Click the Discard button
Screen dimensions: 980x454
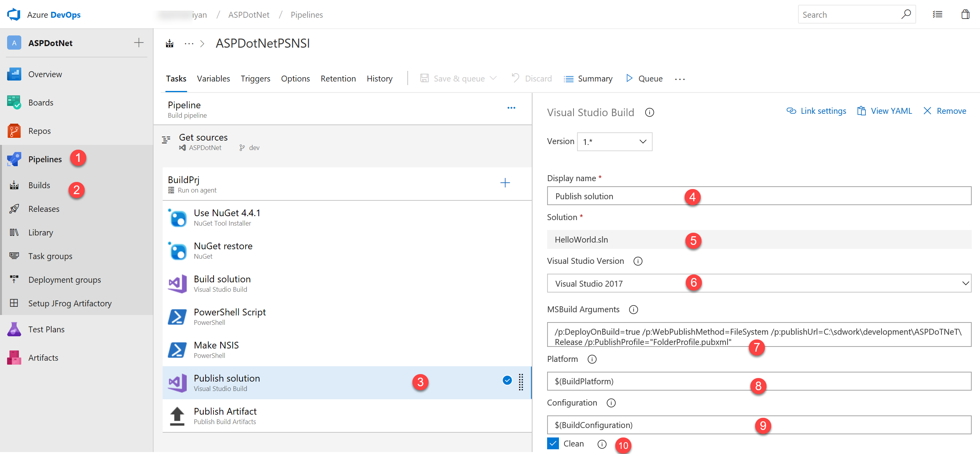tap(532, 78)
